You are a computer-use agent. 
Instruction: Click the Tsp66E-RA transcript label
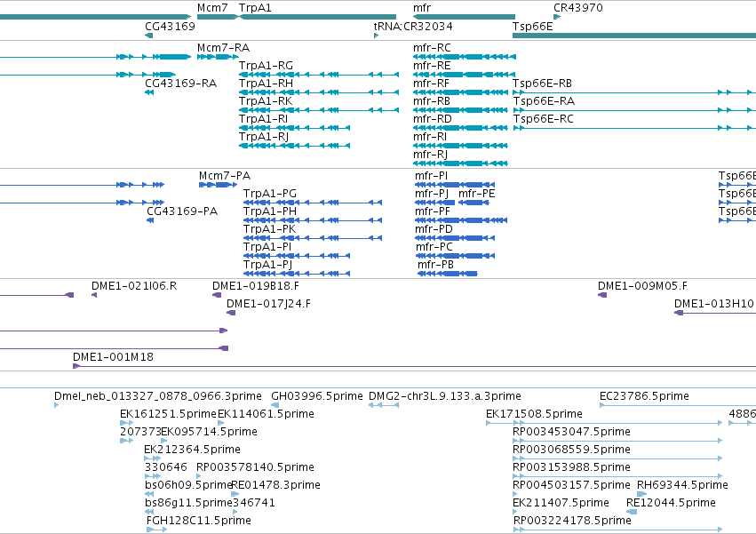coord(544,101)
